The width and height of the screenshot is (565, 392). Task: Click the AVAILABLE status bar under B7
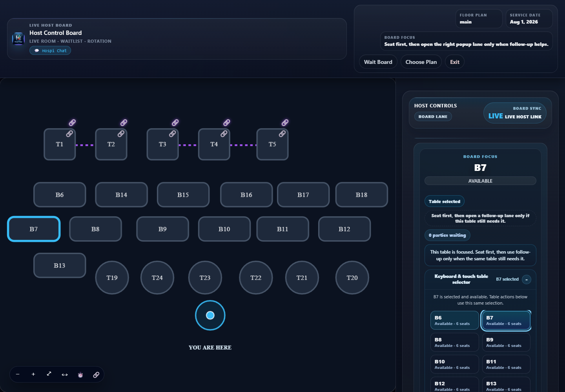(x=480, y=181)
